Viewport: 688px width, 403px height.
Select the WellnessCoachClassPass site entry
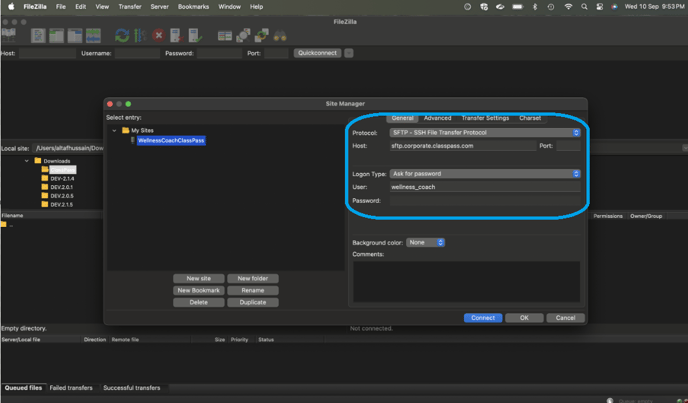pos(171,140)
